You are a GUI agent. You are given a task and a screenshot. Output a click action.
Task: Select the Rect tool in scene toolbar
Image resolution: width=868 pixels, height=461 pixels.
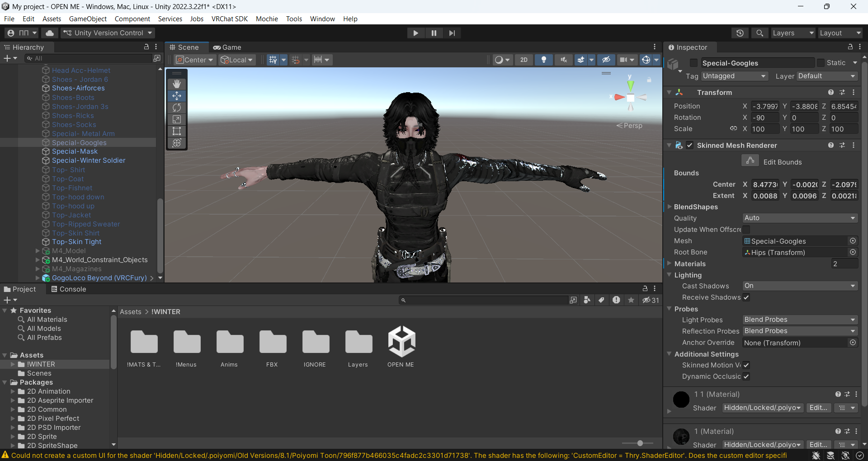click(177, 131)
